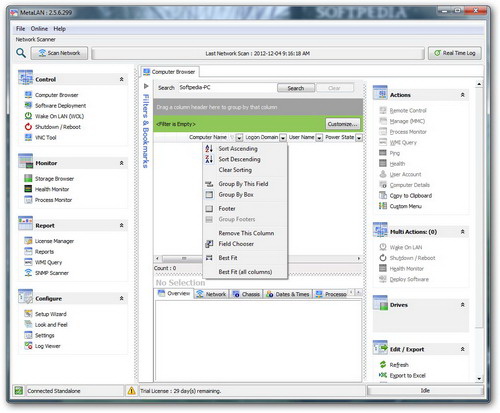Collapse the Drives panel section
The image size is (500, 413).
click(x=463, y=305)
